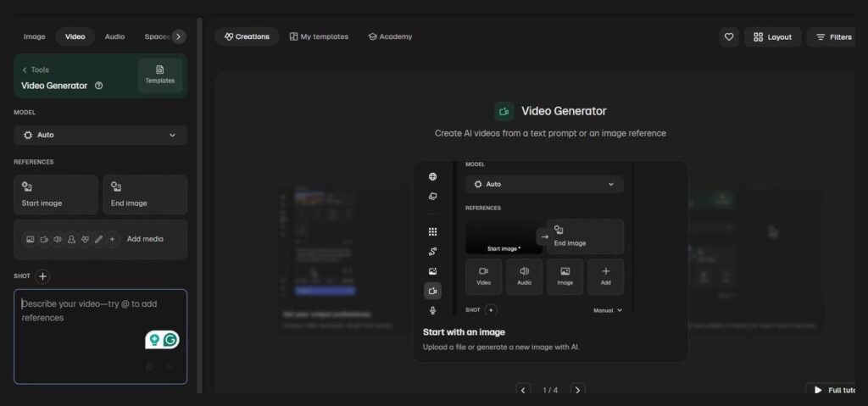Add a Start image reference
This screenshot has height=406, width=868.
point(56,194)
